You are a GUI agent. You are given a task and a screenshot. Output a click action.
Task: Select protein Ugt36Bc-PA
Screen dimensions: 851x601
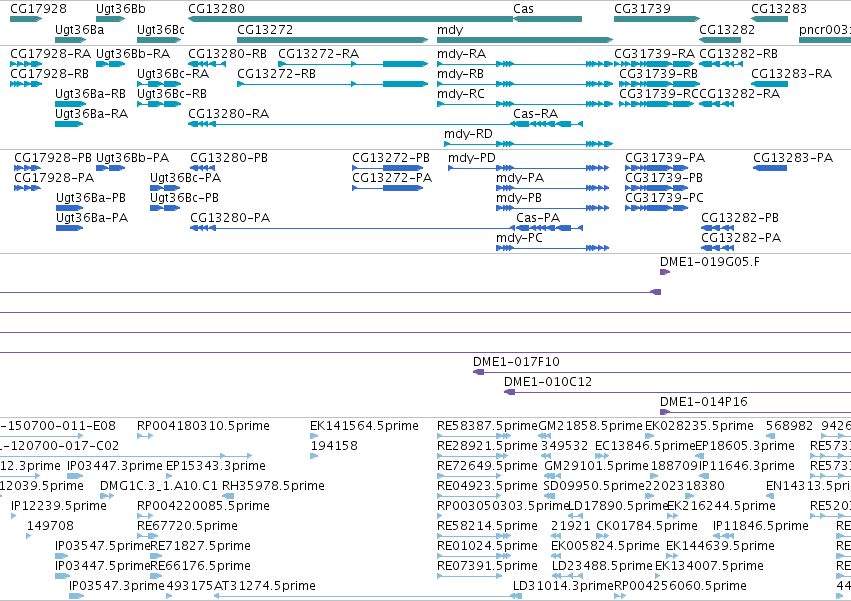[186, 178]
